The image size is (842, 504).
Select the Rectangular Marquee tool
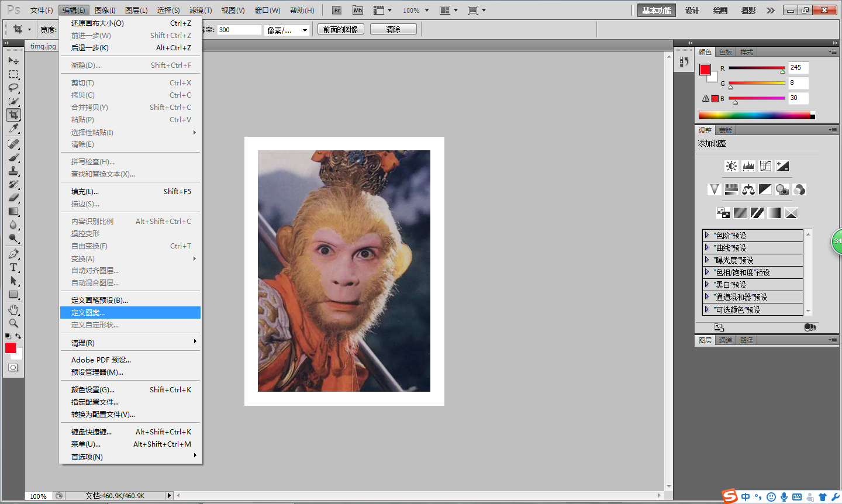click(13, 74)
